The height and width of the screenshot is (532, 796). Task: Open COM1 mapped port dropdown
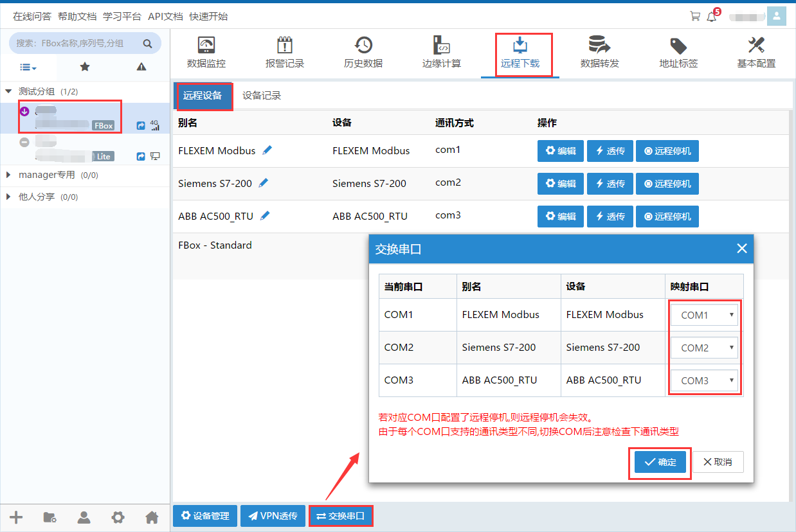click(x=704, y=315)
